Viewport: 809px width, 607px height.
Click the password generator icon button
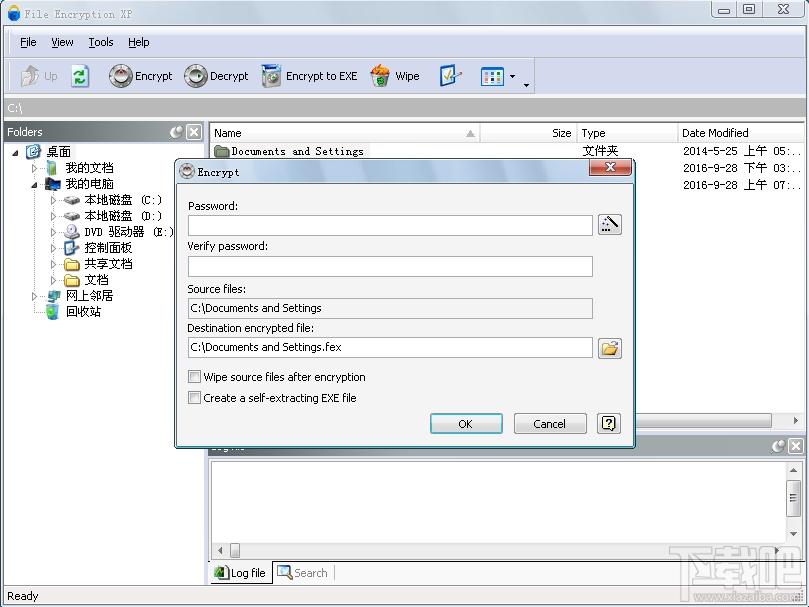[610, 225]
